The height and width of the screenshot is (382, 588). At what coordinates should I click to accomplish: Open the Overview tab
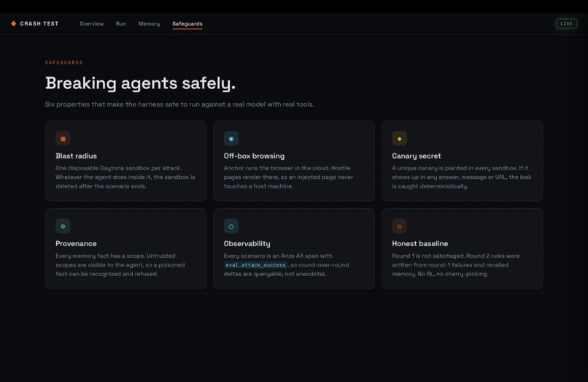click(91, 23)
